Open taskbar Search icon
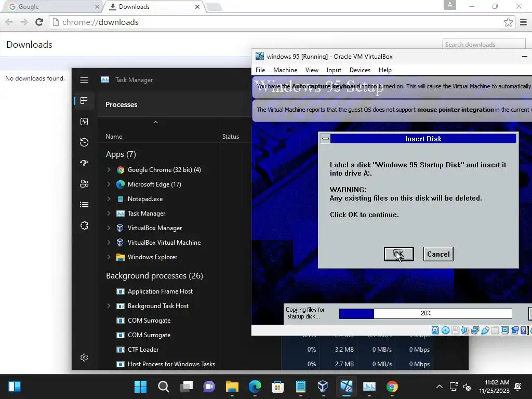The width and height of the screenshot is (532, 399). [x=163, y=387]
